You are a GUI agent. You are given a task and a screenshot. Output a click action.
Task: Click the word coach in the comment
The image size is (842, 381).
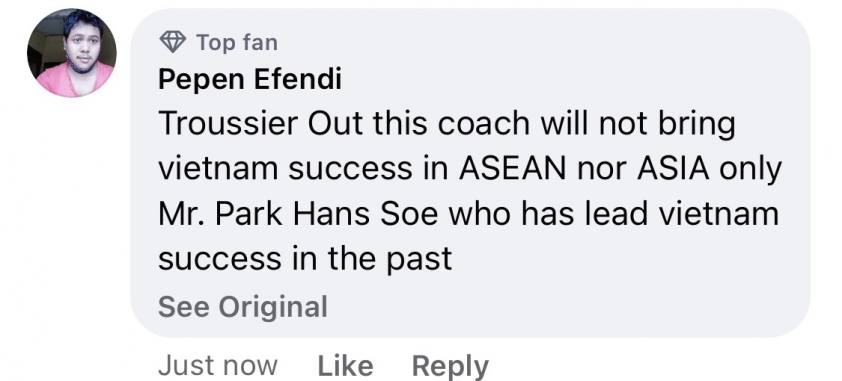483,124
